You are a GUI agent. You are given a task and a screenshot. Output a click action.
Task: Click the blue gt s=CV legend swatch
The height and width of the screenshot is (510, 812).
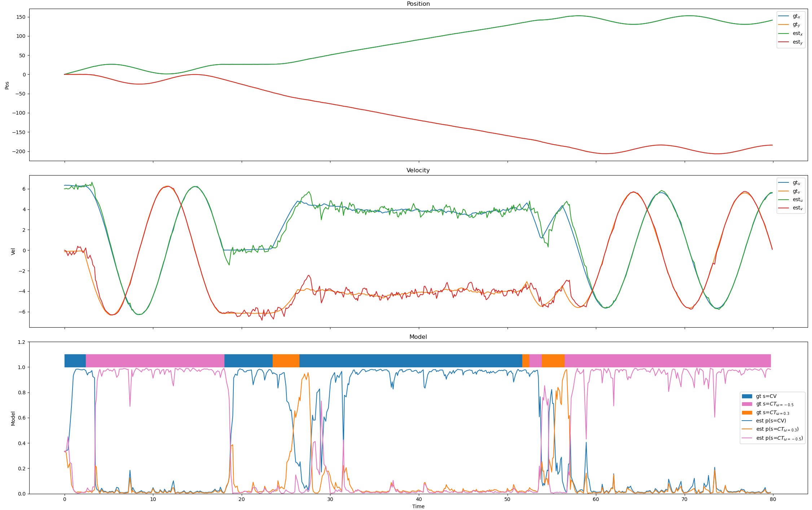(x=747, y=396)
